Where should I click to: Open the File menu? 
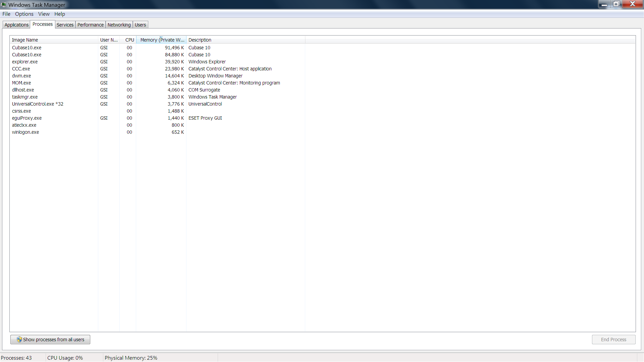click(x=6, y=14)
